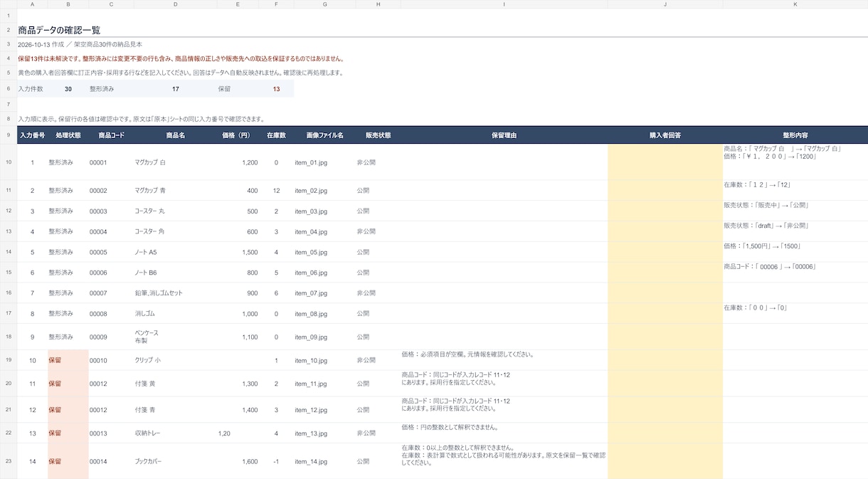
Task: Click product name マグカップ 白
Action: (150, 162)
